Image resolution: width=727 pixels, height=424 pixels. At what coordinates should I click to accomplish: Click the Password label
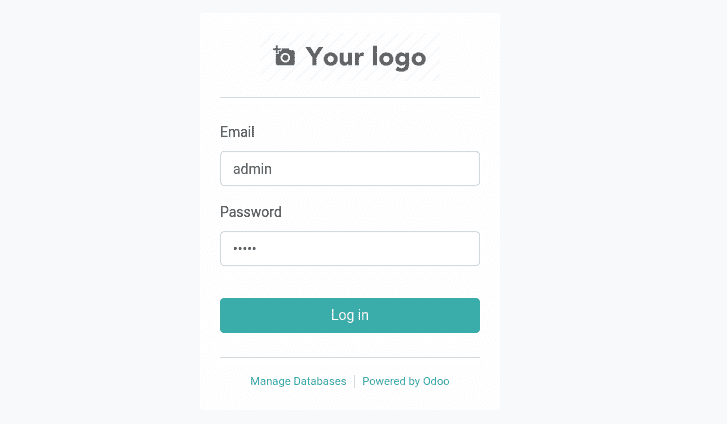251,212
